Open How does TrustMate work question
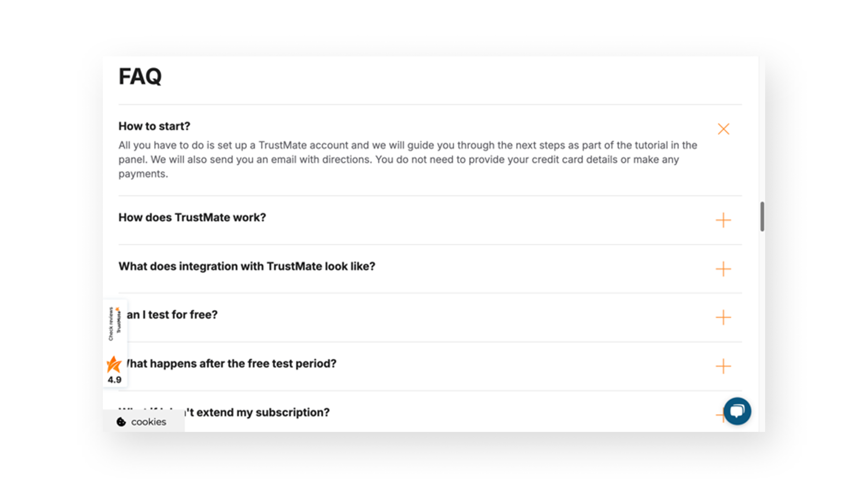This screenshot has width=868, height=488. pyautogui.click(x=192, y=218)
